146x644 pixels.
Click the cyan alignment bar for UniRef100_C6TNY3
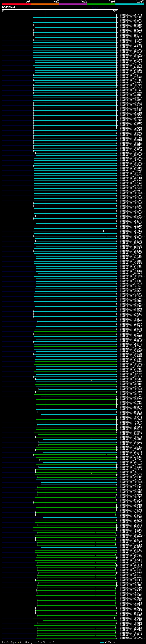pos(75,15)
